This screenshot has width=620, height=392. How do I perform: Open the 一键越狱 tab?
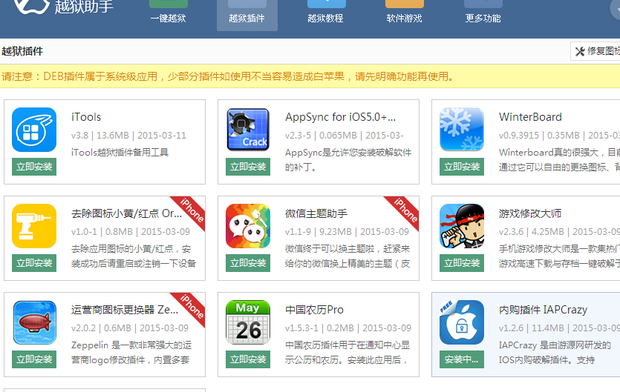(x=168, y=14)
